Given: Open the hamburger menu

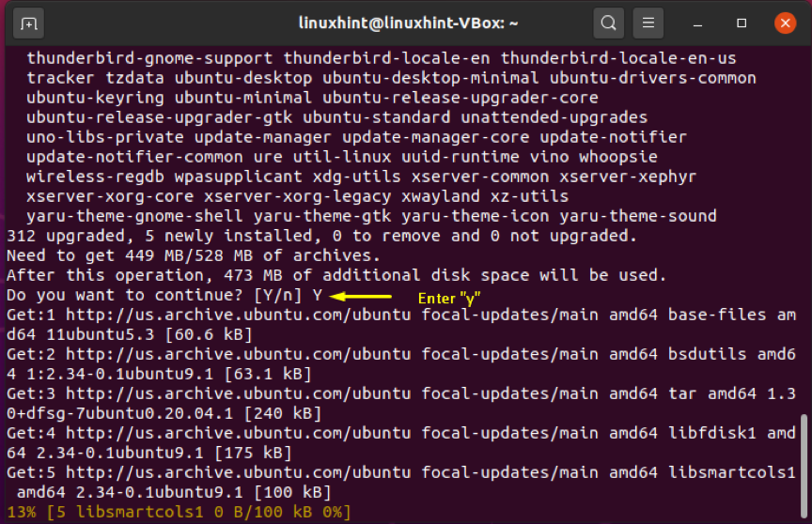Looking at the screenshot, I should (648, 23).
